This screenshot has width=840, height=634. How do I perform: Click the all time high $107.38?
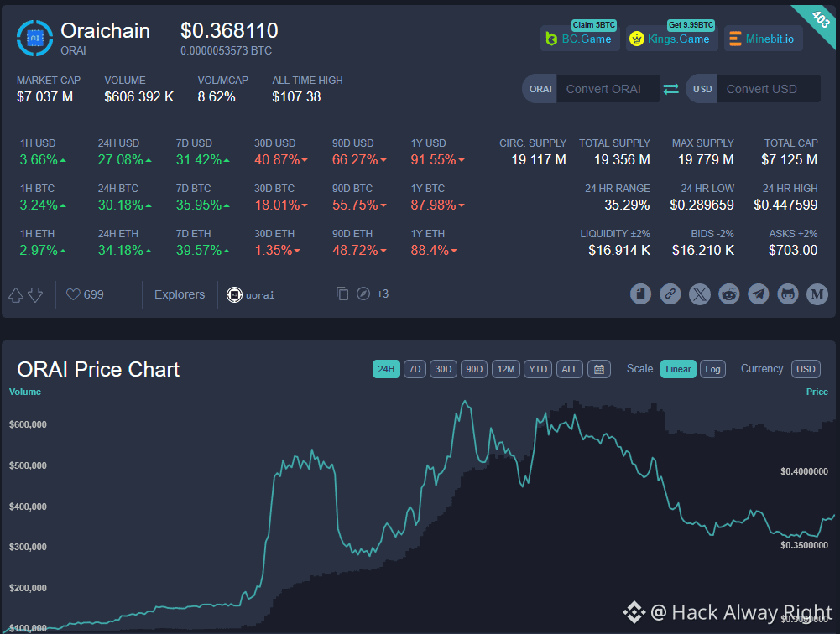296,97
